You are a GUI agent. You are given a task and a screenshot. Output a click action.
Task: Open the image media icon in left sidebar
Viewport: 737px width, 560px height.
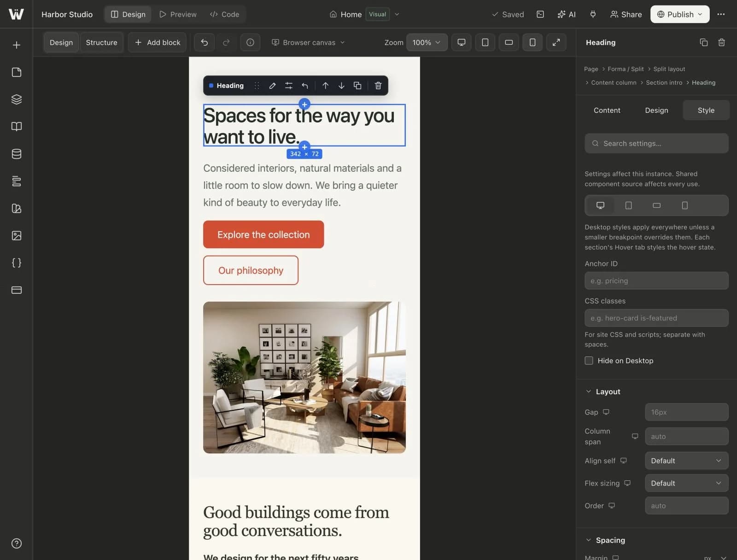coord(17,236)
